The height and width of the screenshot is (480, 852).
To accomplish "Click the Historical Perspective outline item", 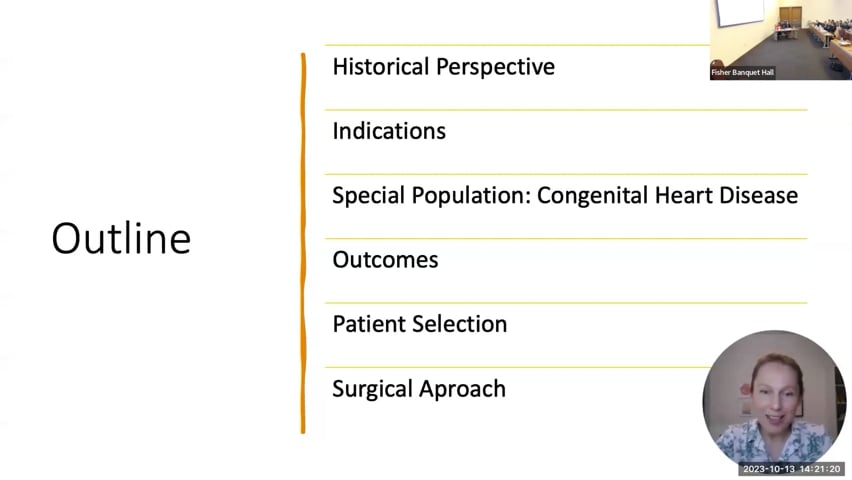I will pyautogui.click(x=443, y=67).
